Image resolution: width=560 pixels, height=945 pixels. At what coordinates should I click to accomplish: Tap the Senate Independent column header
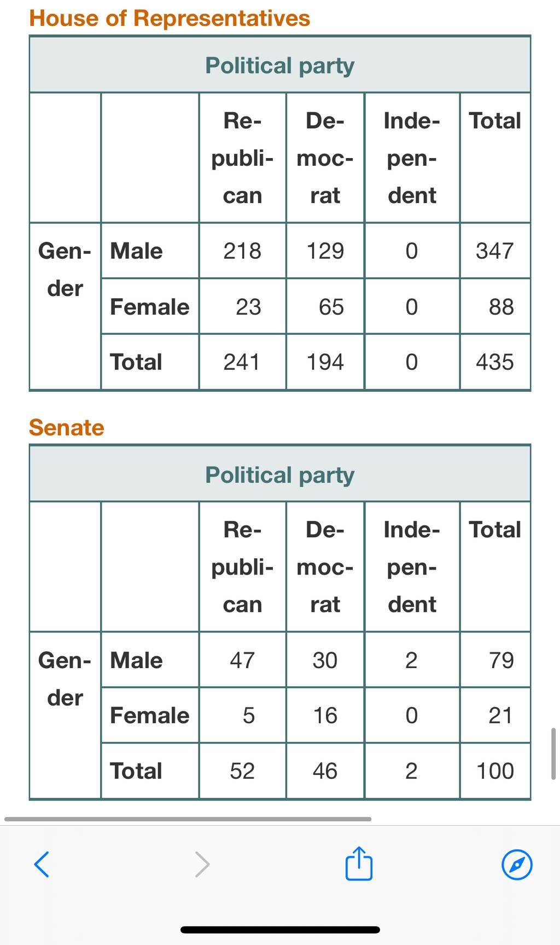(x=412, y=567)
